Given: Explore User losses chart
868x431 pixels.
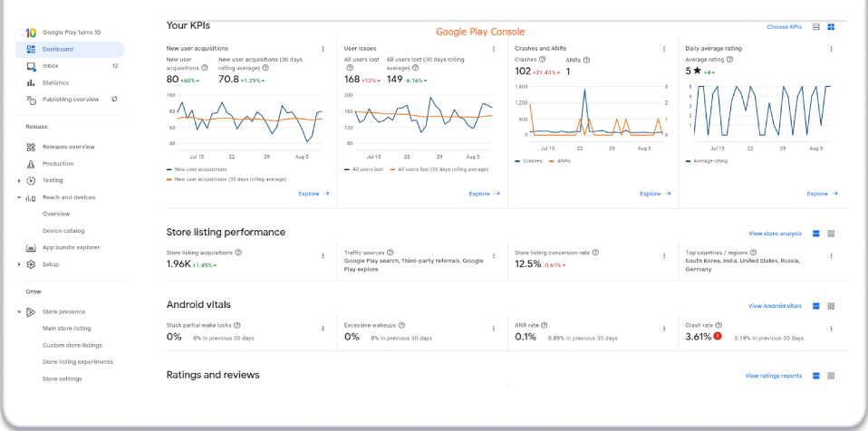Looking at the screenshot, I should 485,194.
